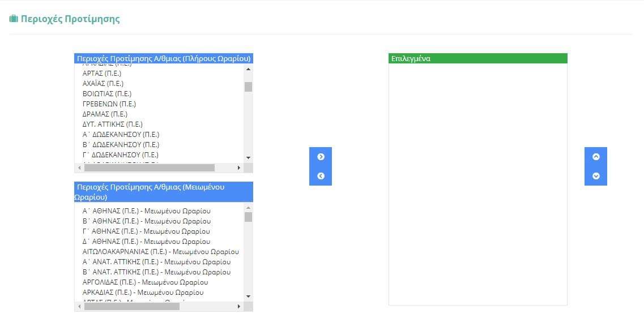The image size is (644, 331).
Task: Select ΑΧΑΪΑΣ (Π.Ε.) in full-time list
Action: pyautogui.click(x=103, y=84)
